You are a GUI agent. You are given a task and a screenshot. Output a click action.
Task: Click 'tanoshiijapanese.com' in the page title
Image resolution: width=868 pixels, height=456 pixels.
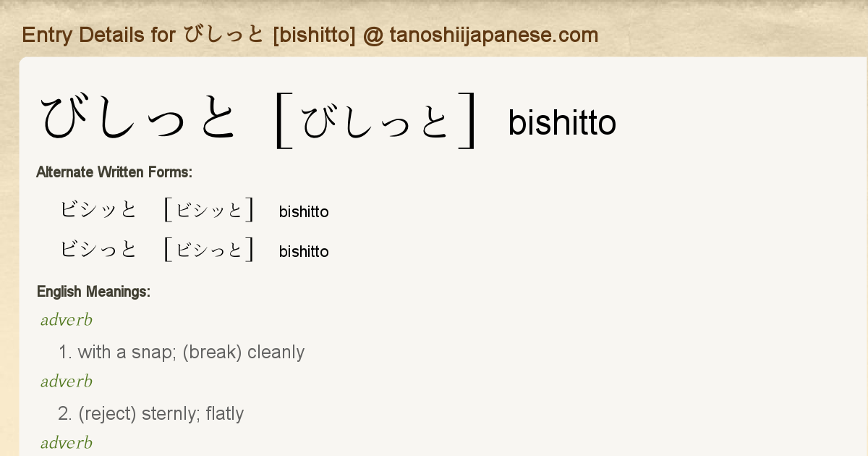tap(494, 35)
